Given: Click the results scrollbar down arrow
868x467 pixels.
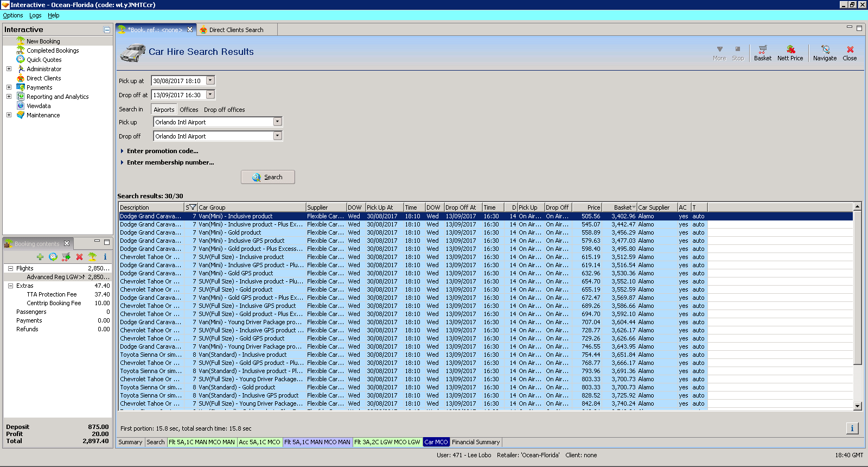Looking at the screenshot, I should [858, 406].
